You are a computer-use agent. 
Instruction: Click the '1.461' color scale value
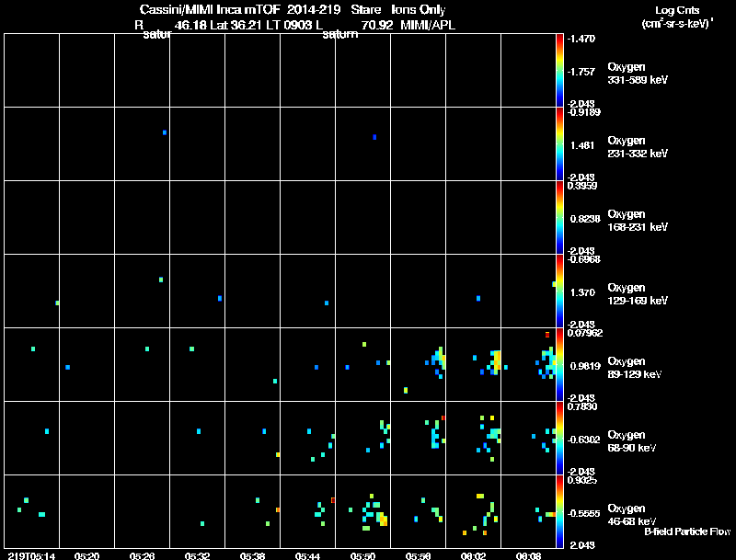[582, 145]
